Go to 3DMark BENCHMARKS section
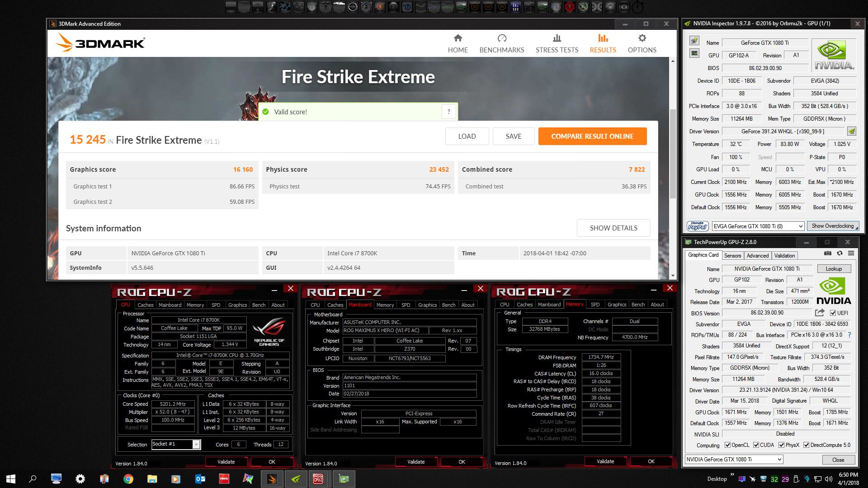The height and width of the screenshot is (488, 868). pyautogui.click(x=502, y=44)
